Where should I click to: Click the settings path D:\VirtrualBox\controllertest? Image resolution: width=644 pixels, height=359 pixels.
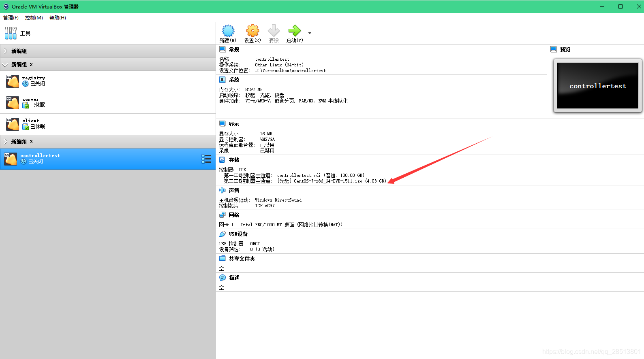(290, 70)
